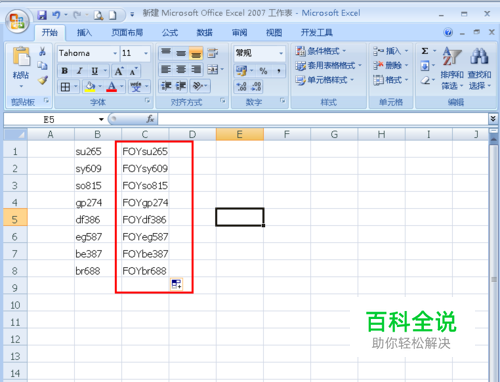Open Cell Styles menu
500x382 pixels.
[324, 80]
